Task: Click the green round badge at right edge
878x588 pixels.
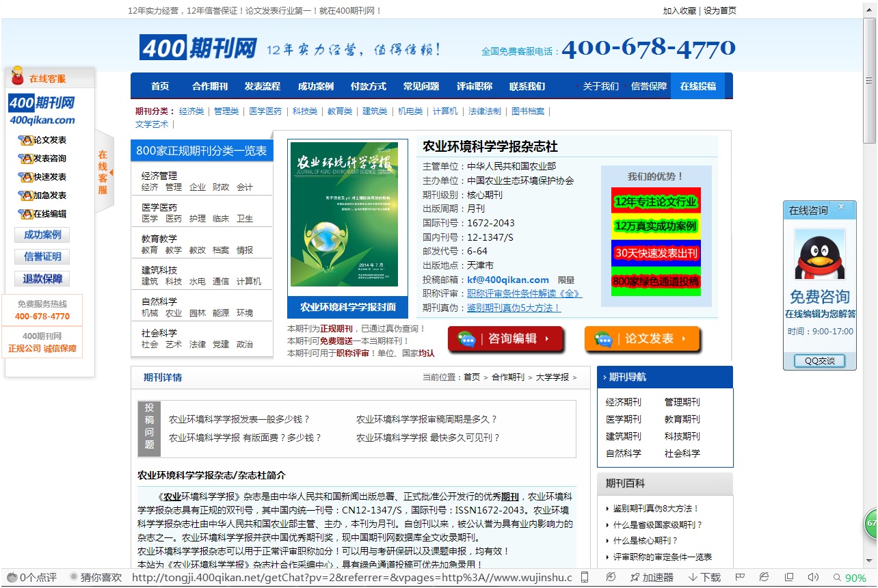Action: click(870, 524)
